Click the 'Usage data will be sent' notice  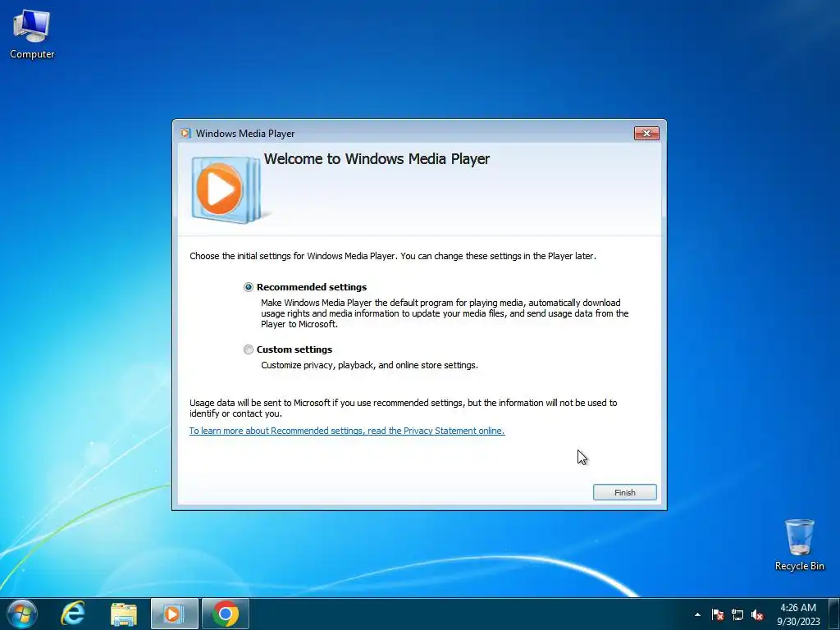point(403,409)
